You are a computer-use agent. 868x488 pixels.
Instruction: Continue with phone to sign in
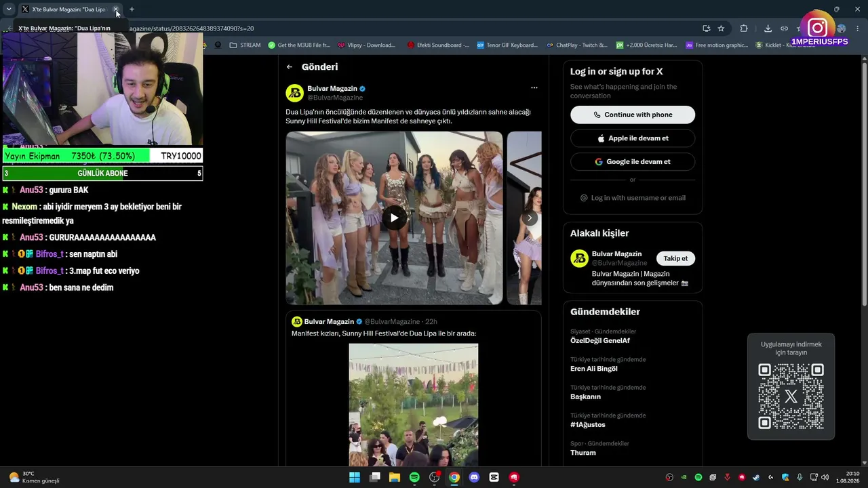pos(633,115)
